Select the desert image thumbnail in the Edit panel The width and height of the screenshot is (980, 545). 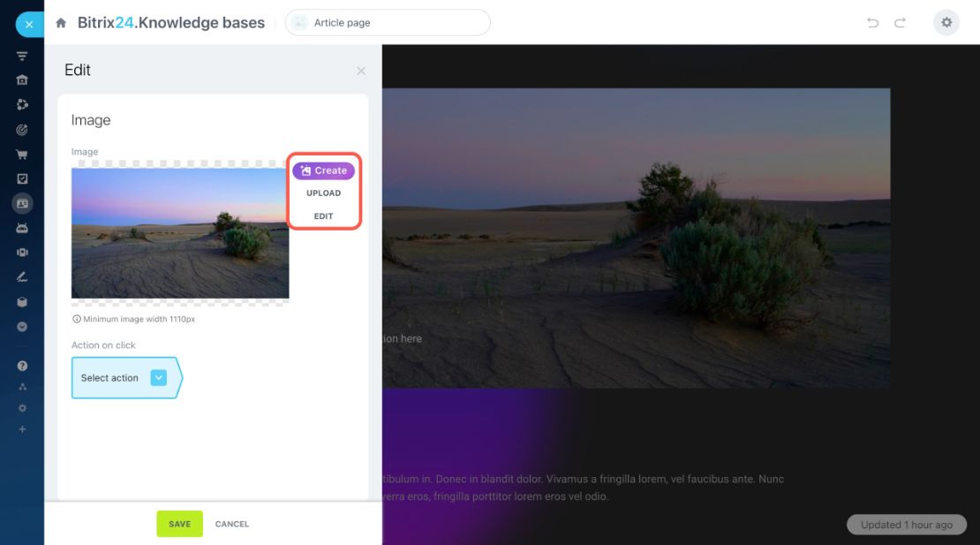coord(180,233)
